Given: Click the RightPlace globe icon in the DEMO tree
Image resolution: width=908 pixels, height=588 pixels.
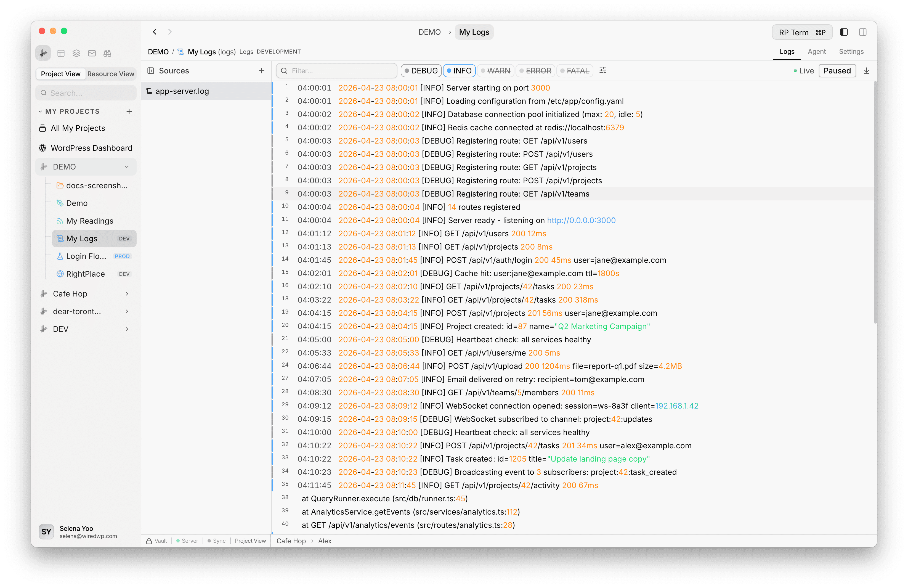Looking at the screenshot, I should click(x=60, y=274).
